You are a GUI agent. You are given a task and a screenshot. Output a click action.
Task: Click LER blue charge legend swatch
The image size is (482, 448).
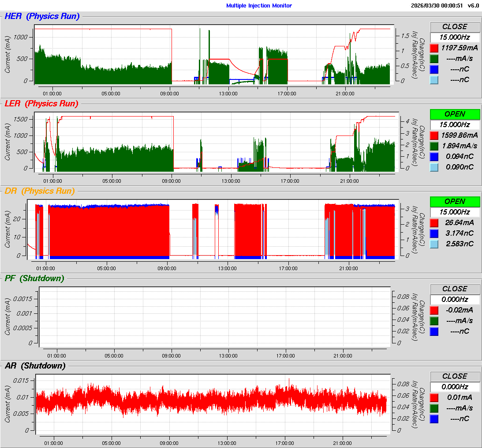pyautogui.click(x=434, y=156)
